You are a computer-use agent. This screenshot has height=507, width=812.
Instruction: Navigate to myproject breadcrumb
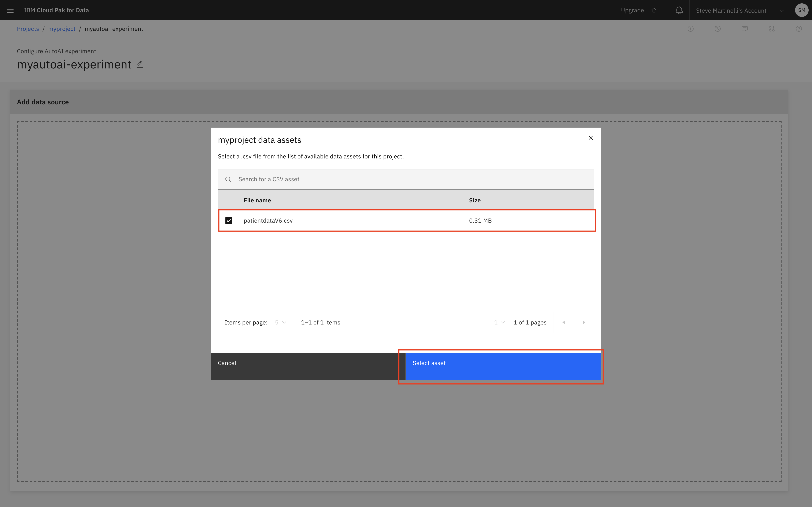(x=62, y=29)
